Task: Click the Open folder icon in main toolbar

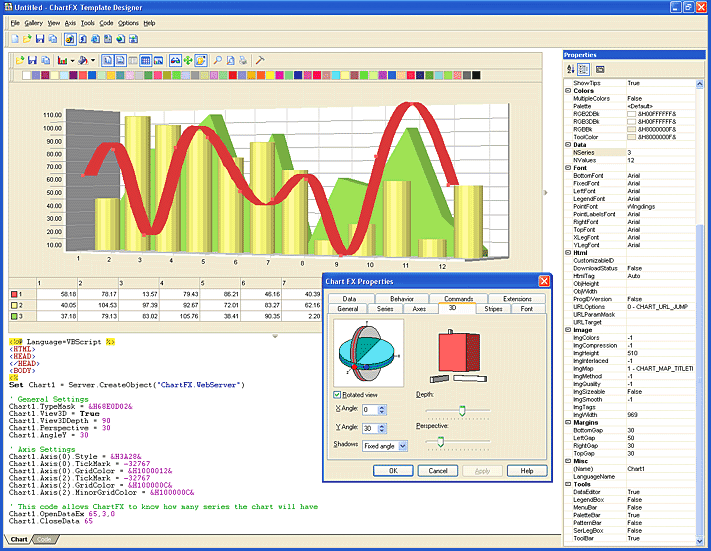Action: (x=27, y=39)
